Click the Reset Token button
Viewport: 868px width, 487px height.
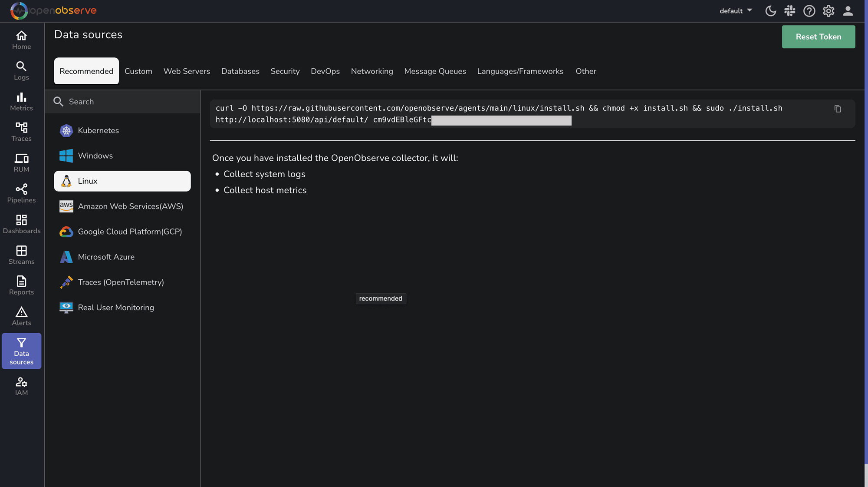[818, 36]
